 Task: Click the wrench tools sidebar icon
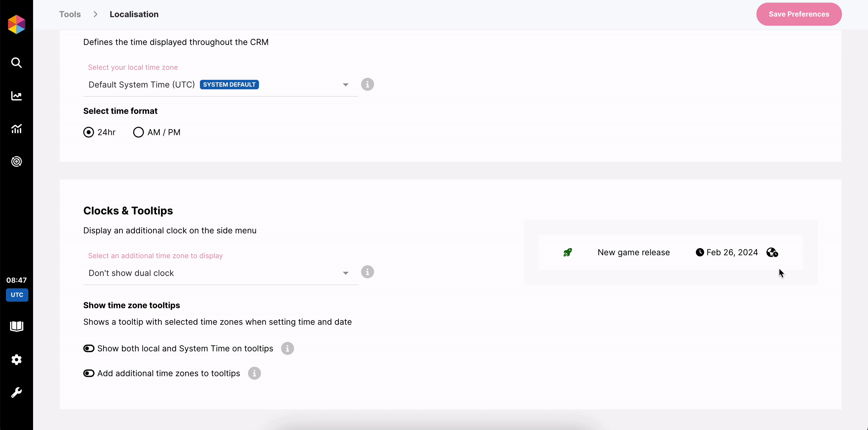pos(16,392)
